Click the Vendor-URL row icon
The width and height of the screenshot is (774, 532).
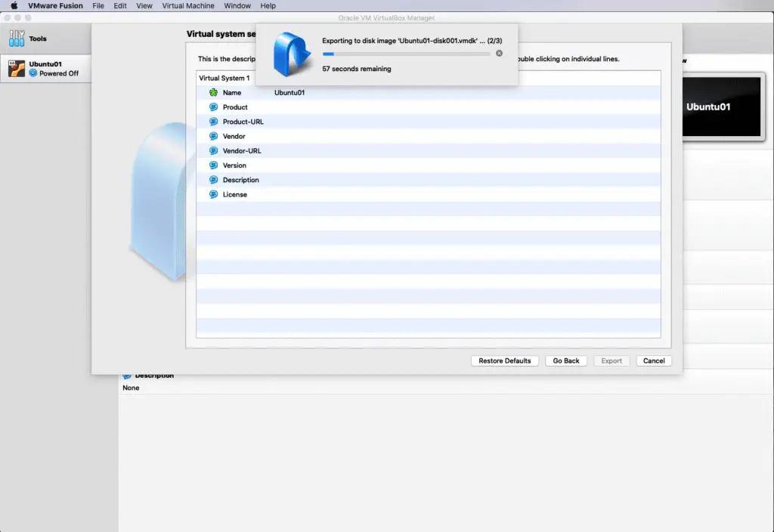[x=213, y=150]
